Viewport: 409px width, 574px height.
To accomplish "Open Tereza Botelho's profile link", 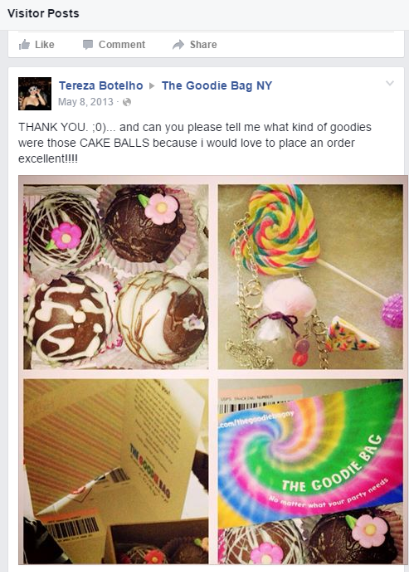I will pyautogui.click(x=101, y=86).
